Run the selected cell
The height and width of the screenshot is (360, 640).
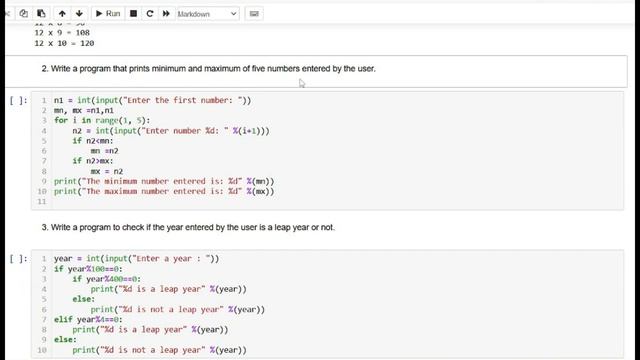pos(108,13)
